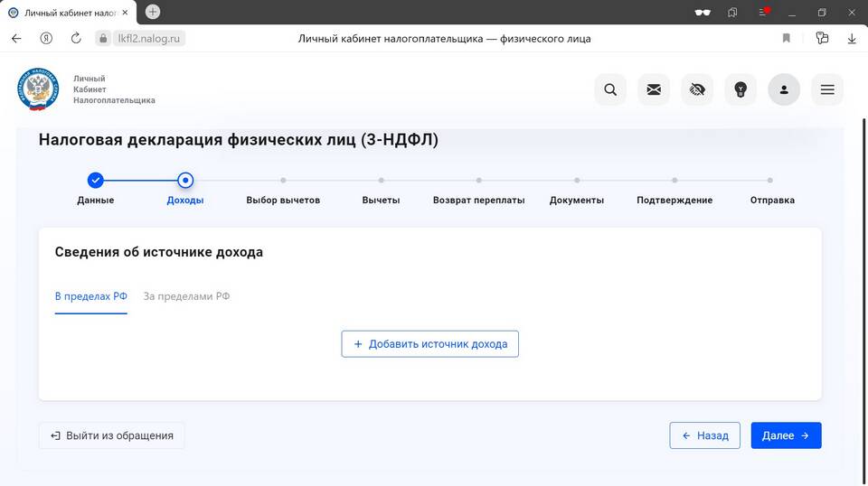
Task: Open the hamburger main menu
Action: [827, 89]
